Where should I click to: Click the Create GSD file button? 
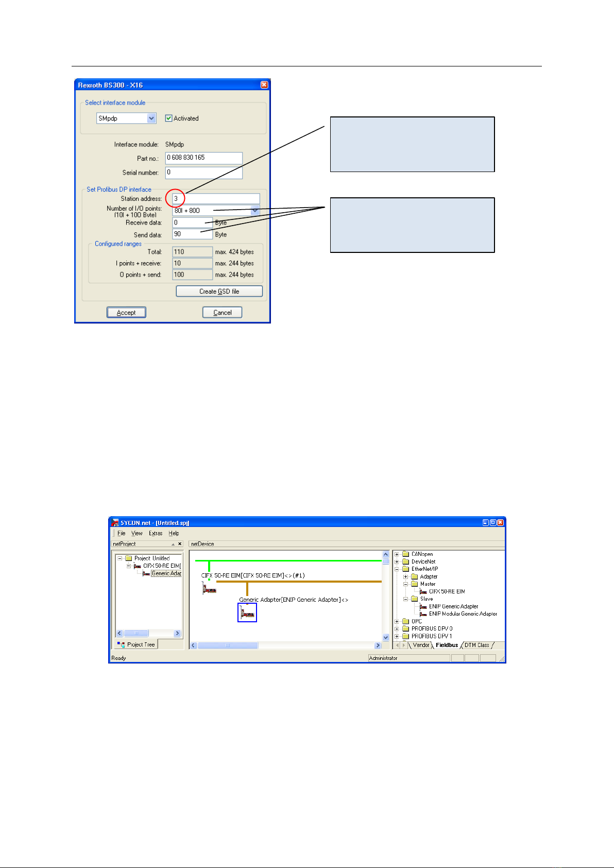219,292
